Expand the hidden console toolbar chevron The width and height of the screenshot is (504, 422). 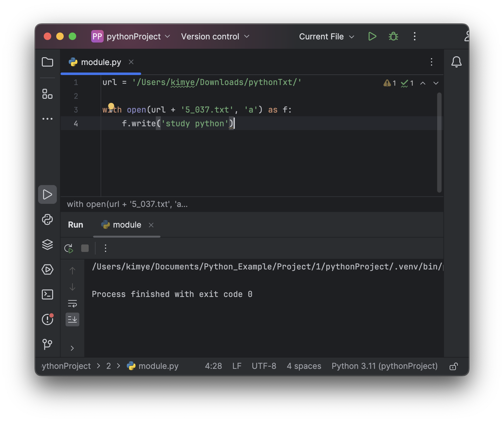point(72,348)
